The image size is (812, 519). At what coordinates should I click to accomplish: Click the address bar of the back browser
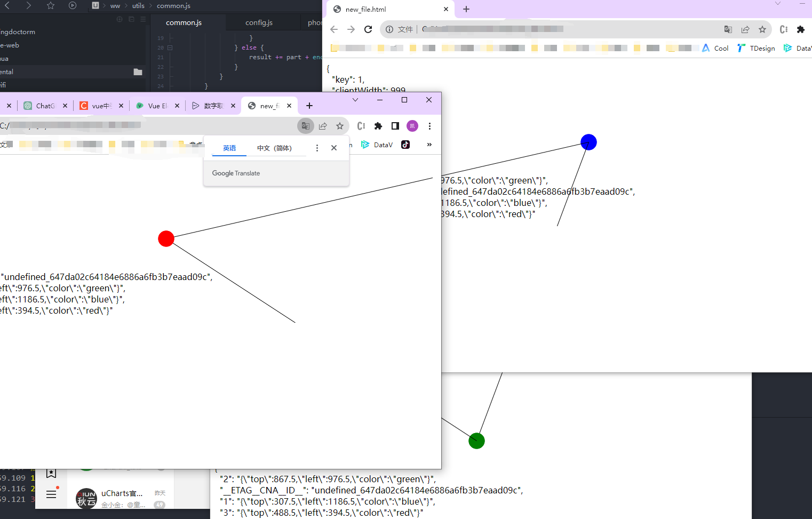point(560,29)
